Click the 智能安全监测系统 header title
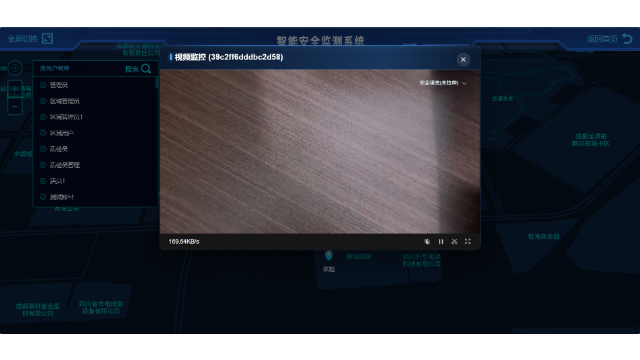The width and height of the screenshot is (640, 360). [320, 40]
